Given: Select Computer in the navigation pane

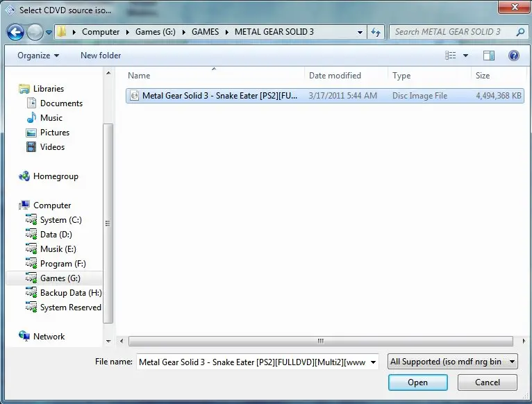Looking at the screenshot, I should pos(52,205).
